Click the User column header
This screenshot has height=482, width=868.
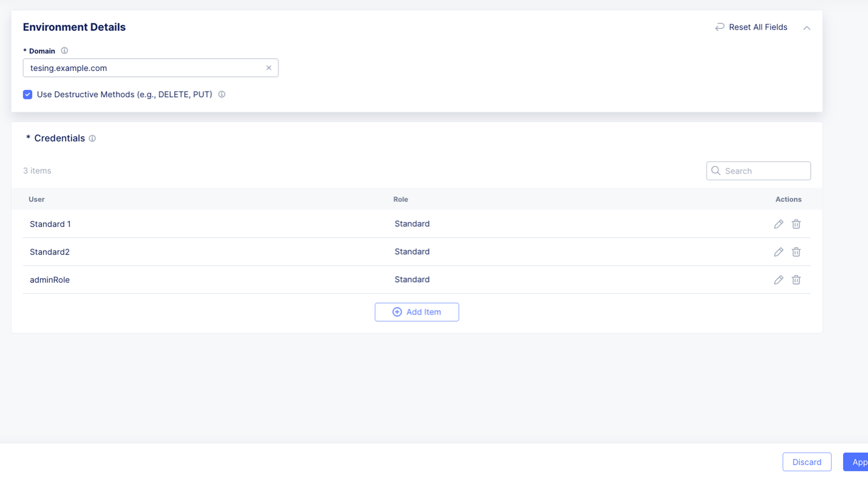36,199
